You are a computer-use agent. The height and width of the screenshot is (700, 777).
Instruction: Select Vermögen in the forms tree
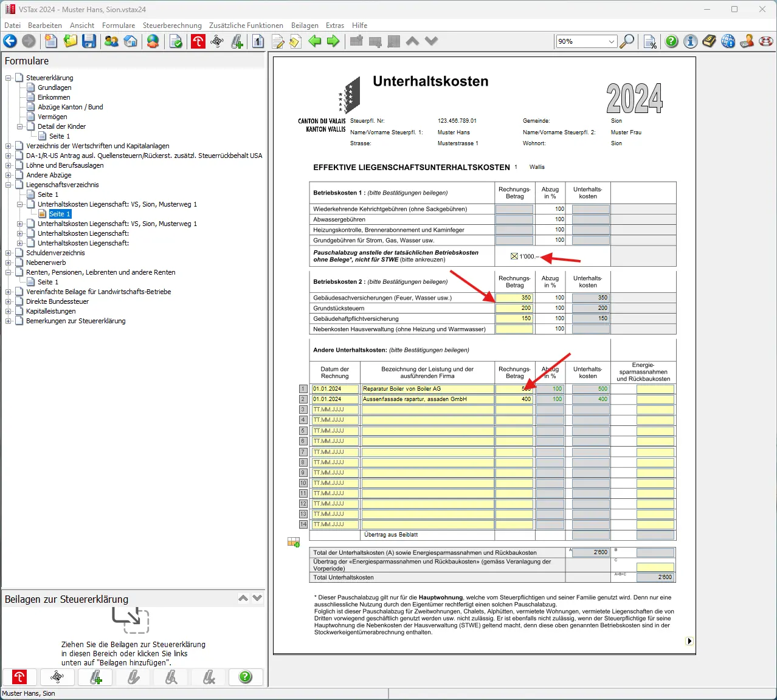click(52, 117)
